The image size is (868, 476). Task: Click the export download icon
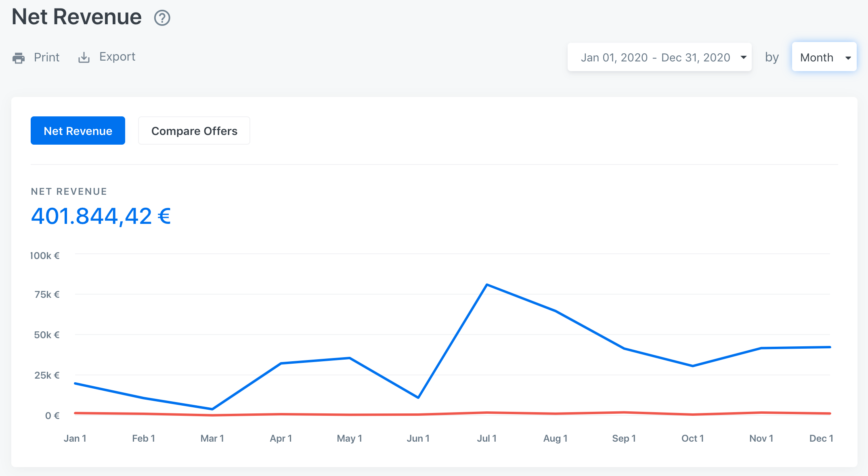pos(84,58)
